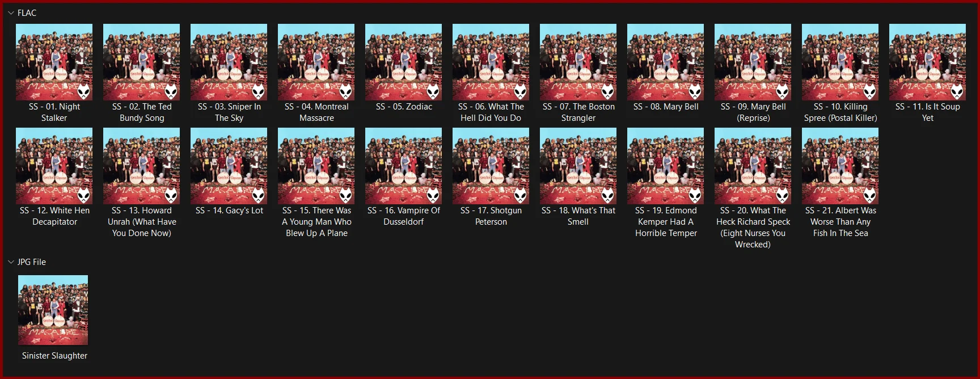Select the 'SS - 09. Mary Bell (Reprise)' thumbnail
Viewport: 980px width, 379px height.
point(753,62)
